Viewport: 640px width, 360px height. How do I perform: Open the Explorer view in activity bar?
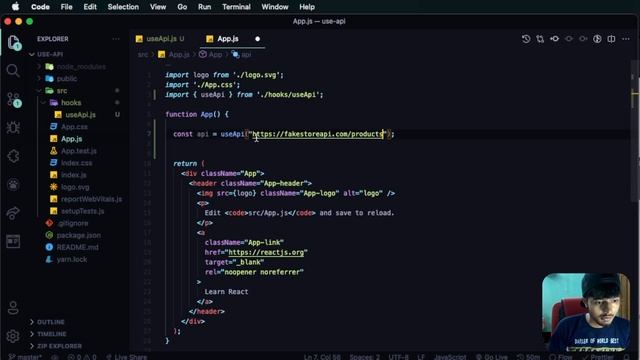click(x=13, y=42)
